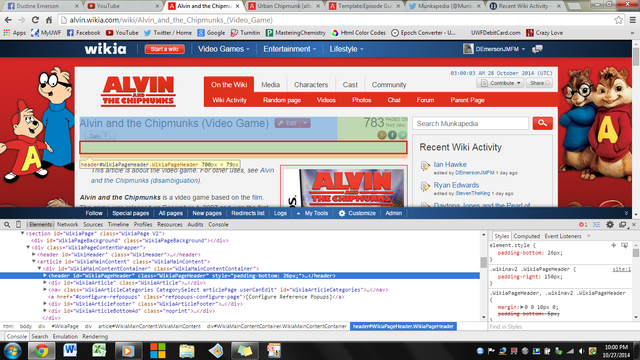Open the Contribute dropdown

(500, 83)
